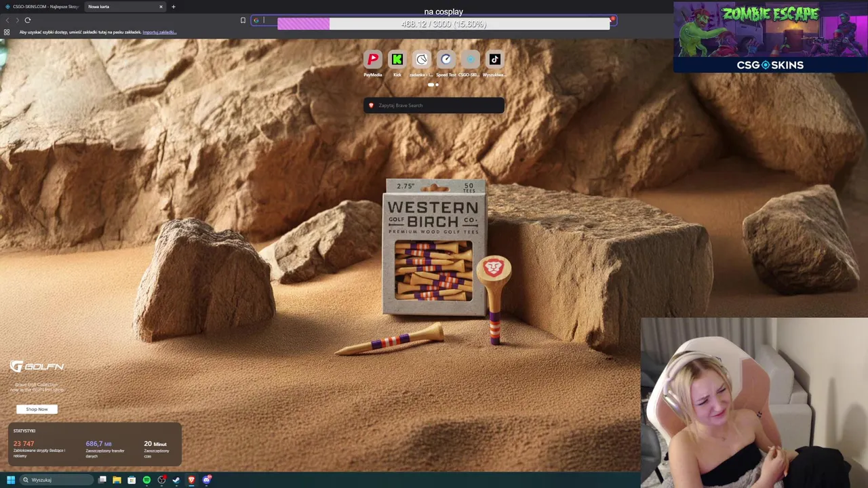Open File Explorer from the taskbar
Viewport: 868px width, 488px height.
117,480
